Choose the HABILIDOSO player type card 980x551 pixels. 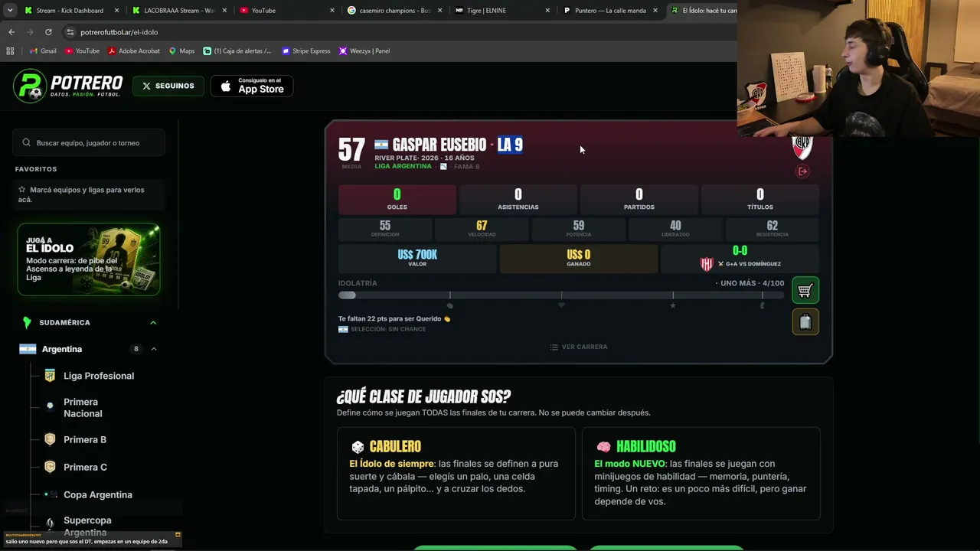pos(701,474)
